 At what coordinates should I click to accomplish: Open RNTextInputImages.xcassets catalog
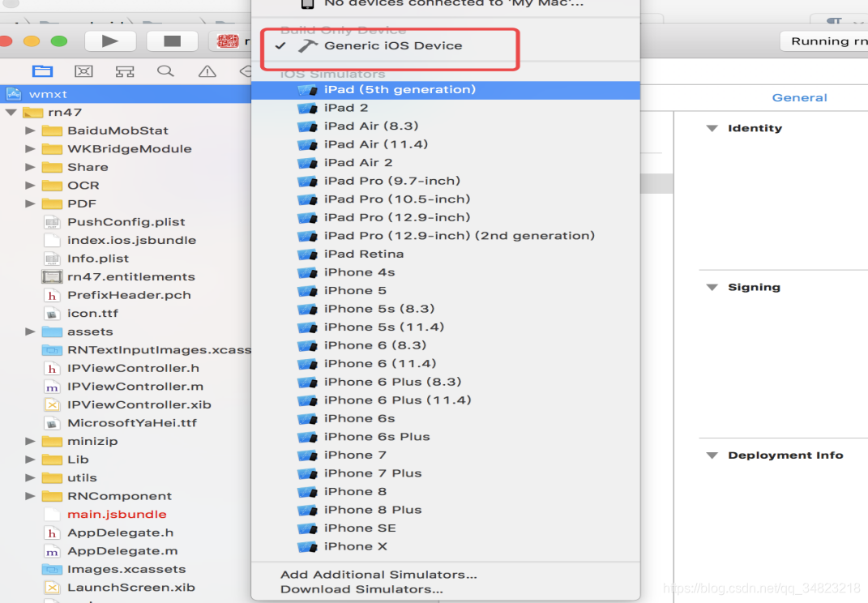pos(159,350)
